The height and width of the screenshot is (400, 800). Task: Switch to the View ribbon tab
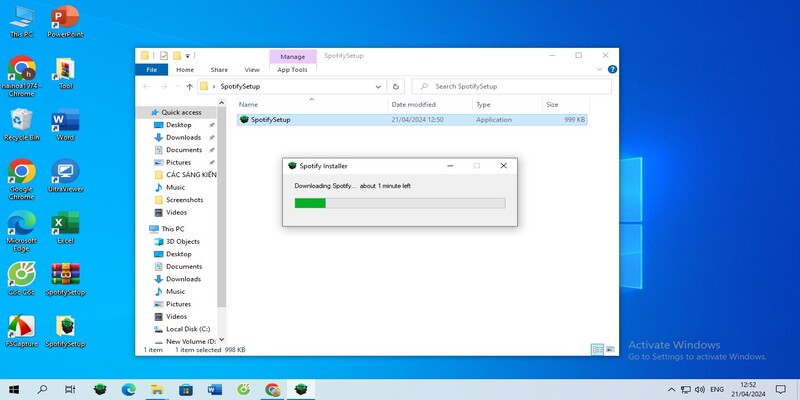tap(252, 70)
